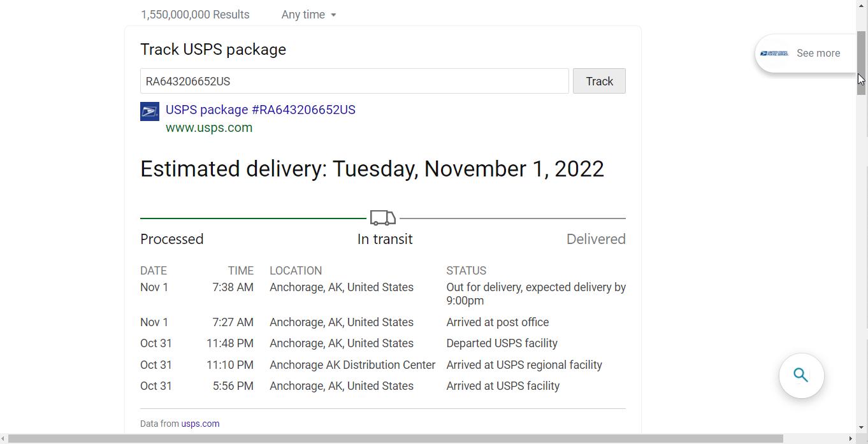
Task: Select the In transit stage label
Action: [x=384, y=239]
